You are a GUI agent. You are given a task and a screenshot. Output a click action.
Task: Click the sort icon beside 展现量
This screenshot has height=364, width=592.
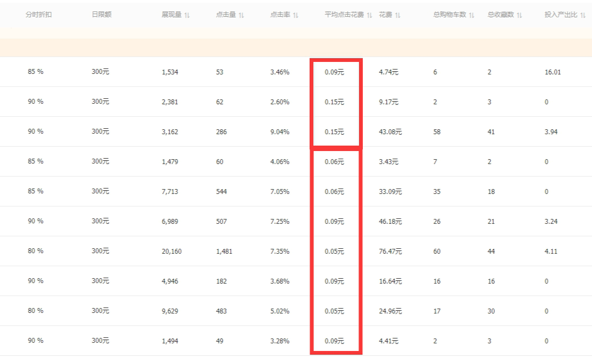187,15
